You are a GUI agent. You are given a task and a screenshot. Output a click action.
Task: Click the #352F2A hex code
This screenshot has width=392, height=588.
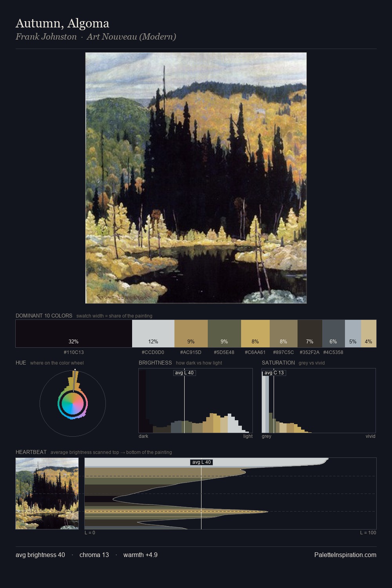coord(309,352)
